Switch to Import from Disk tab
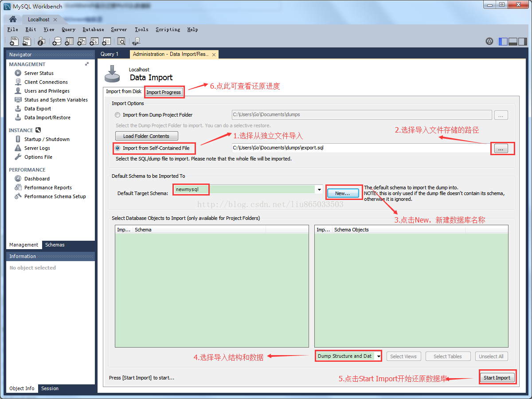532x399 pixels. tap(124, 91)
